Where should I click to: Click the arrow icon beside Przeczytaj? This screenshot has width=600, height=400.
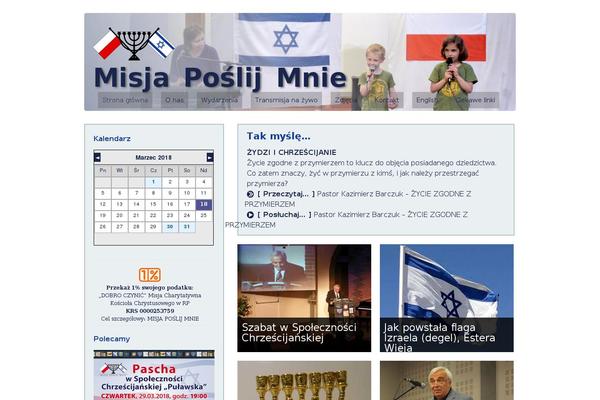[250, 194]
